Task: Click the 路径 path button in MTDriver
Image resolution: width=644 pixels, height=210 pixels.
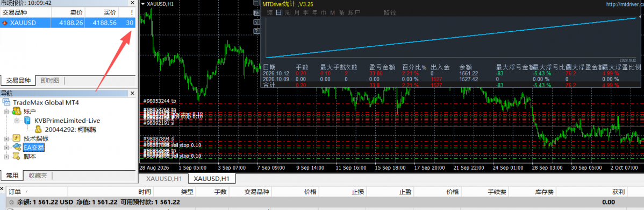Action: click(390, 13)
